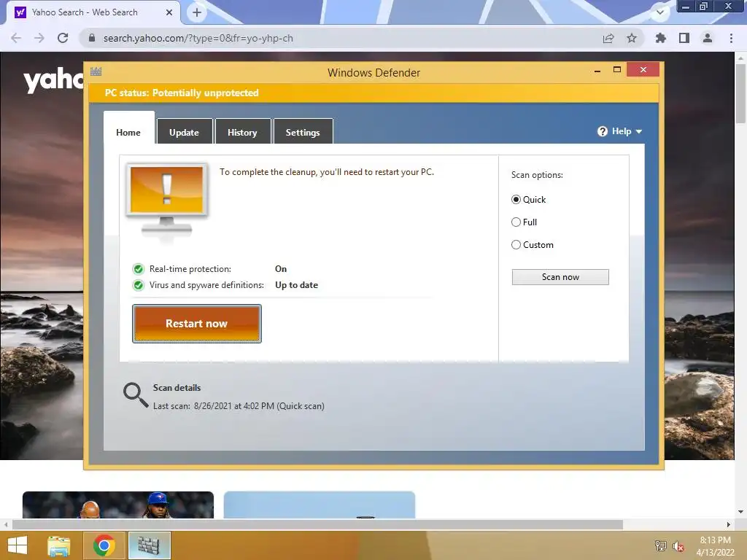Click the muted volume tray icon
The width and height of the screenshot is (747, 560).
pyautogui.click(x=678, y=545)
